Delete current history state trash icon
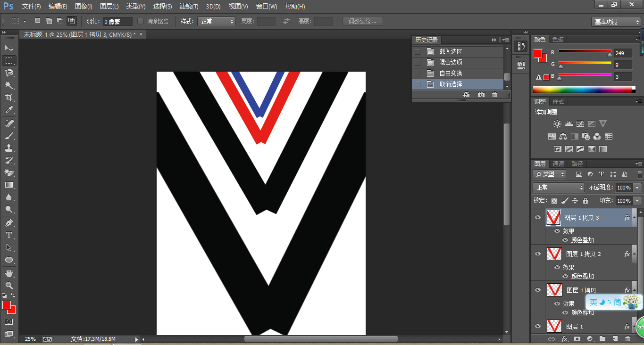The height and width of the screenshot is (345, 644). click(x=494, y=95)
